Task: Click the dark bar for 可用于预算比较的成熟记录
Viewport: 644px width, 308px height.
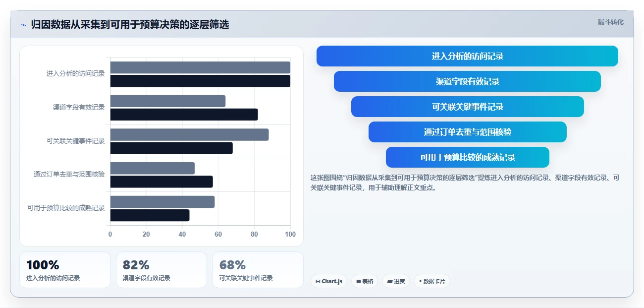Action: (x=150, y=215)
